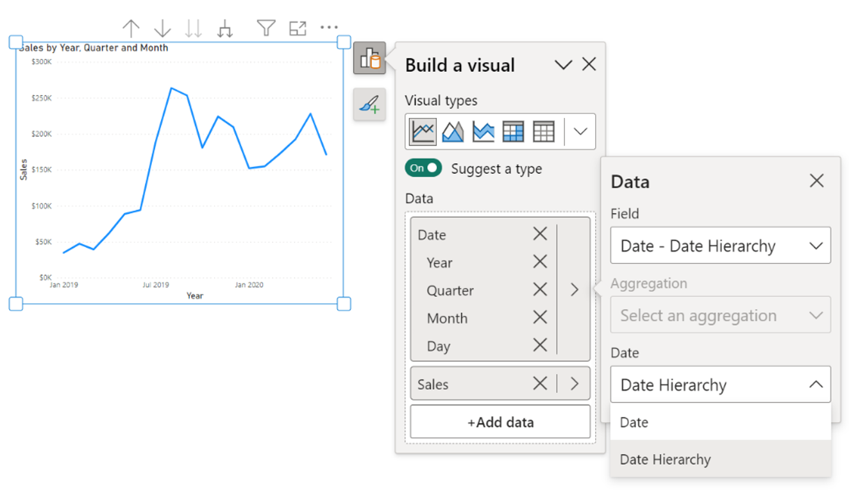Image resolution: width=849 pixels, height=504 pixels.
Task: Remove the Month hierarchy level
Action: 540,317
